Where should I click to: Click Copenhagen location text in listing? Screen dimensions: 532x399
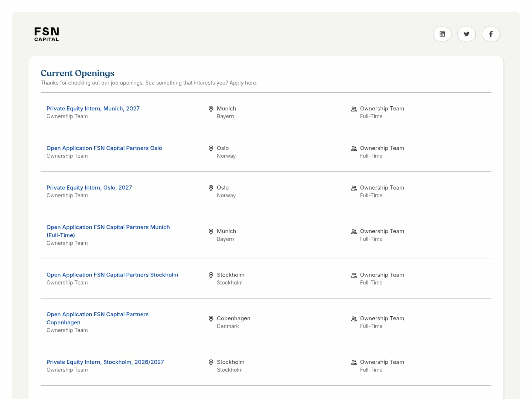233,318
